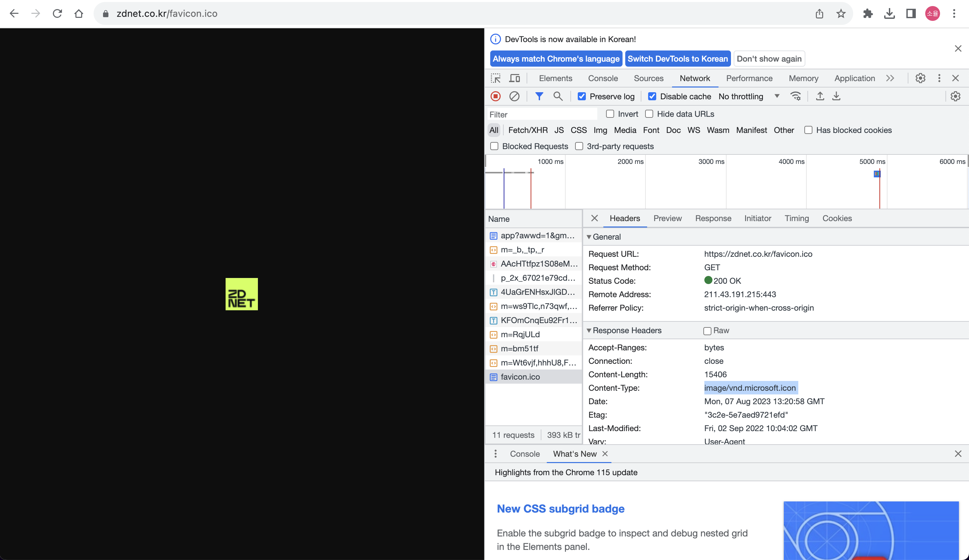Click the network Filter text field
This screenshot has height=560, width=969.
click(x=542, y=114)
